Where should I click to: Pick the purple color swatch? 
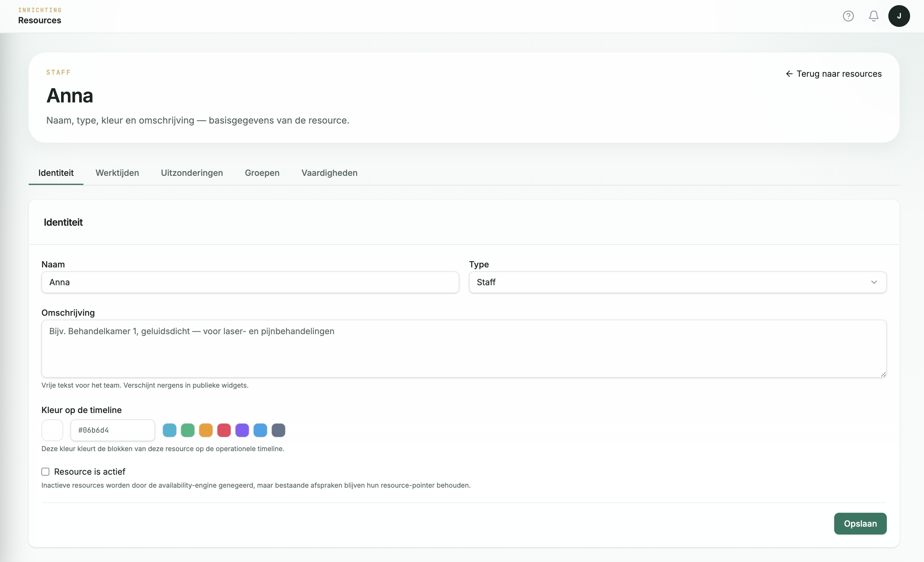242,430
